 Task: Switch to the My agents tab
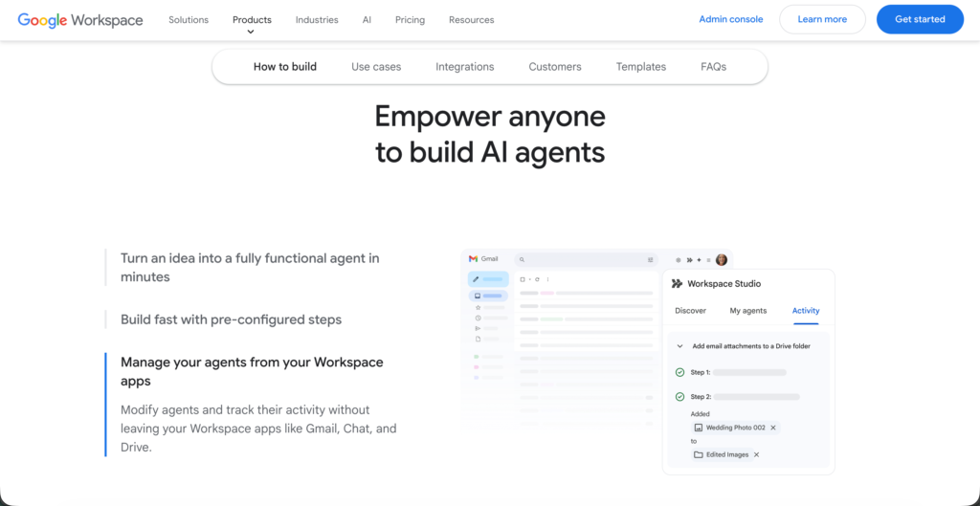[748, 311]
